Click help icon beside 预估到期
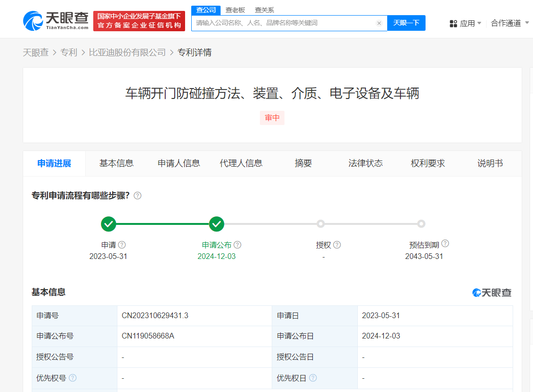This screenshot has width=533, height=392. click(445, 244)
